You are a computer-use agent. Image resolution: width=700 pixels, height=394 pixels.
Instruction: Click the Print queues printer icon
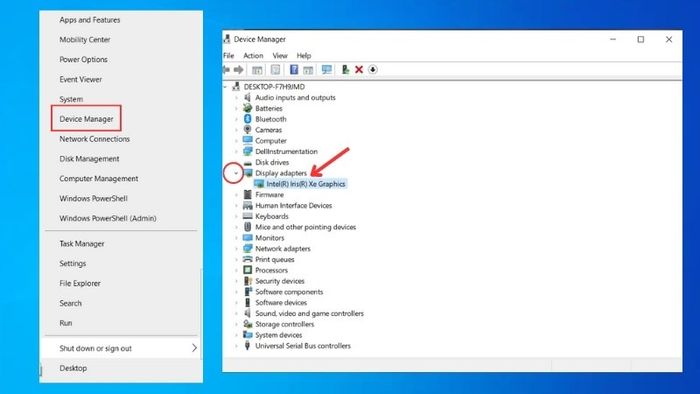pos(248,259)
